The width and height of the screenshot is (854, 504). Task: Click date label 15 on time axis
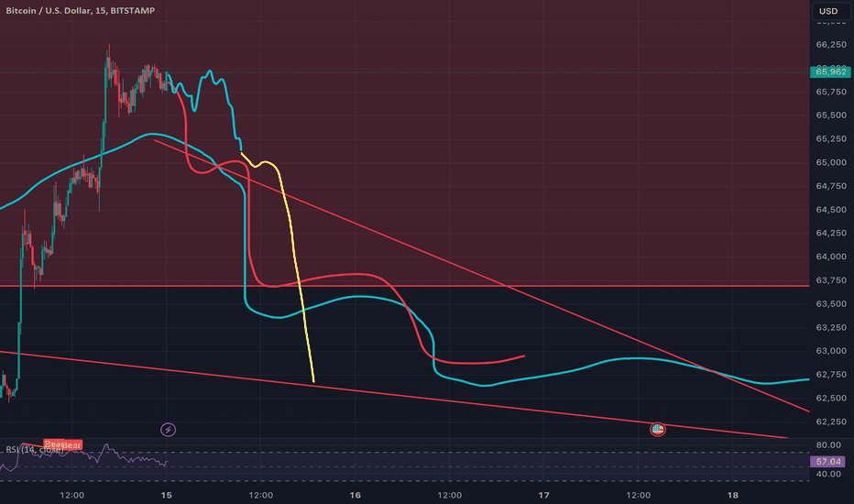pyautogui.click(x=167, y=495)
